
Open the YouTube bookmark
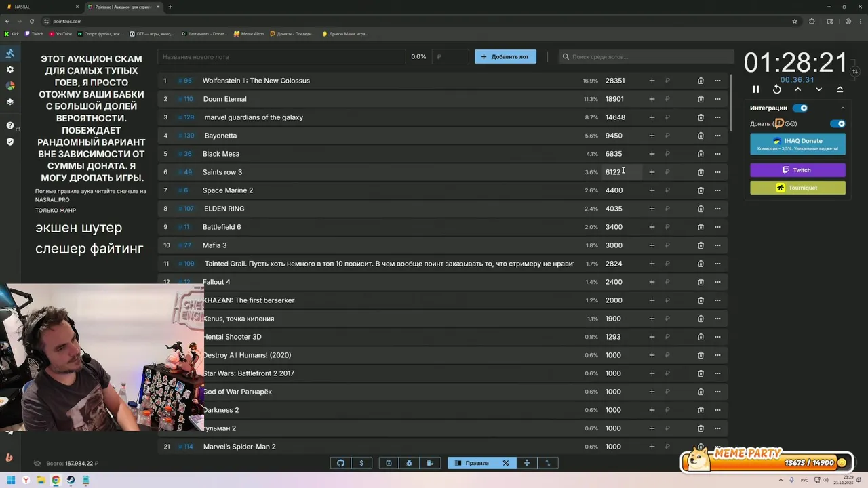pos(61,33)
